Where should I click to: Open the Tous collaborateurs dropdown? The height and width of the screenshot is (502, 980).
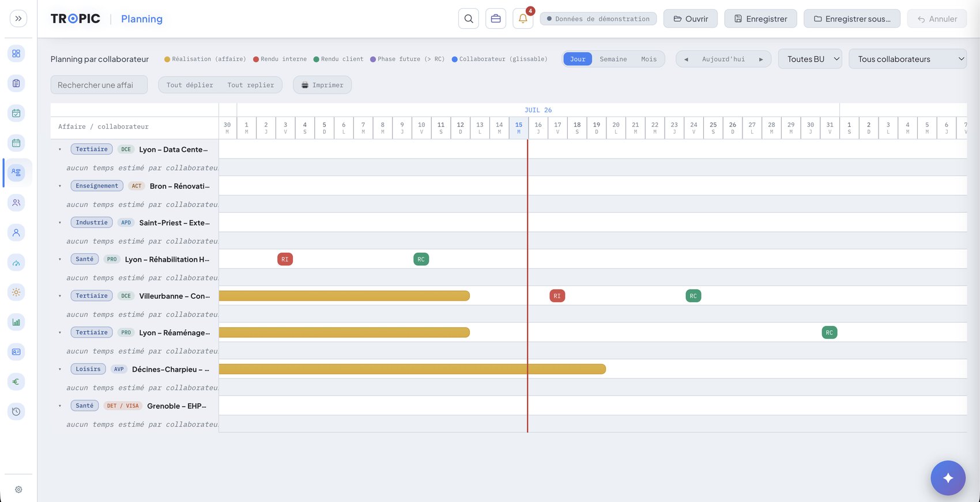(907, 59)
